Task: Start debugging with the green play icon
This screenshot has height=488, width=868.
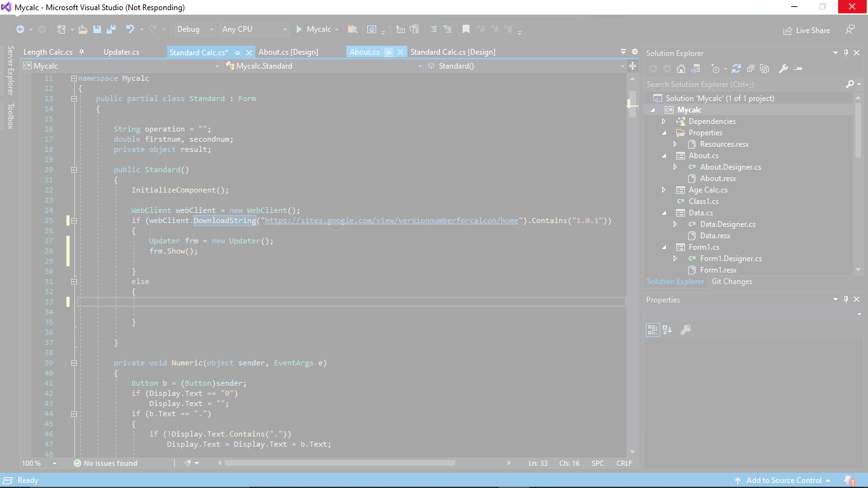Action: coord(299,29)
